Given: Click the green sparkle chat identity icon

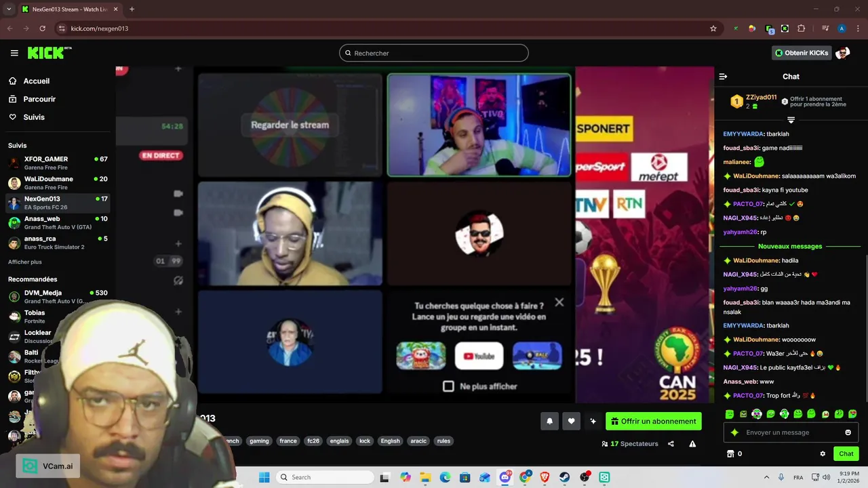Looking at the screenshot, I should pyautogui.click(x=734, y=432).
